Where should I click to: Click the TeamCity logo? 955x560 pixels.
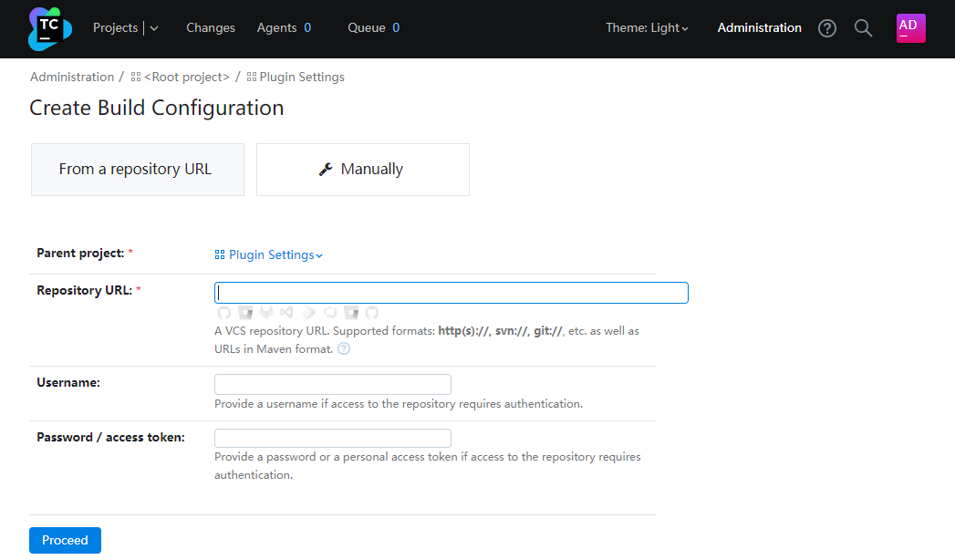(x=49, y=28)
